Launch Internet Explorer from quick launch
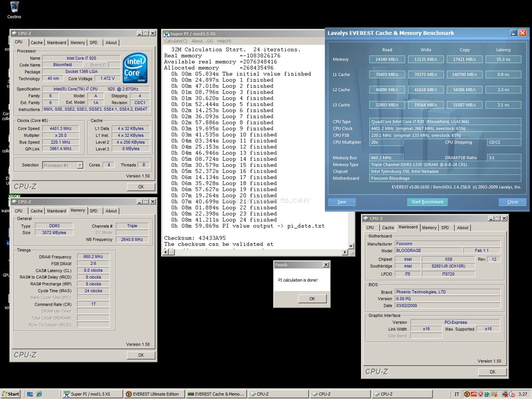The width and height of the screenshot is (532, 399). point(39,394)
